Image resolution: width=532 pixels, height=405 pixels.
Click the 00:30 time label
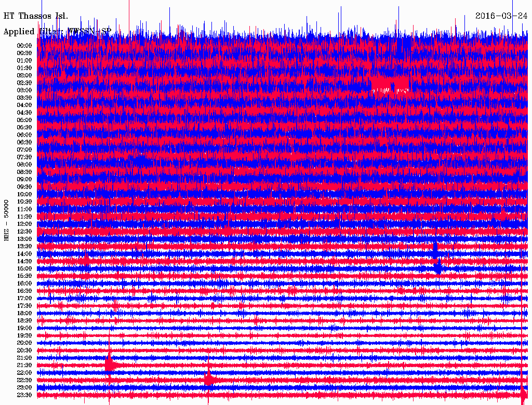click(24, 53)
